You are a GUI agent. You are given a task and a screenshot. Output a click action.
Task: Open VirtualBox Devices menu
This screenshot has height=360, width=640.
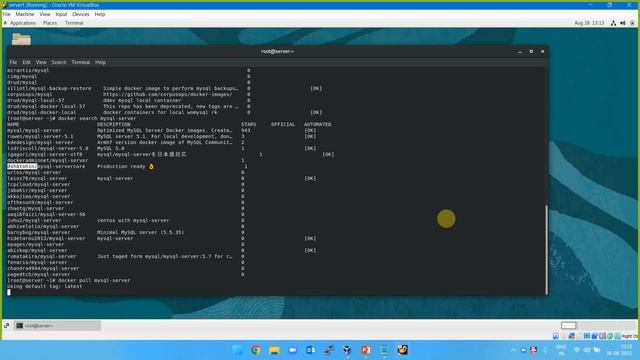coord(81,14)
